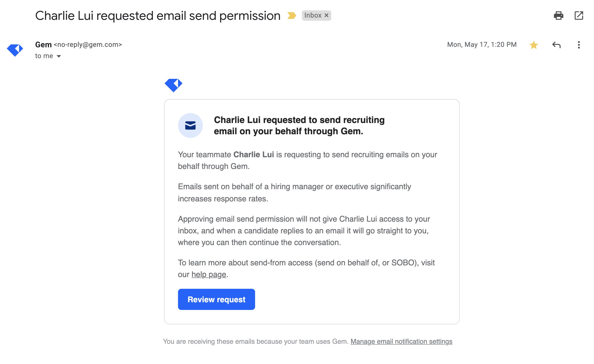This screenshot has height=364, width=594.
Task: Click the star/favorite icon
Action: coord(534,45)
